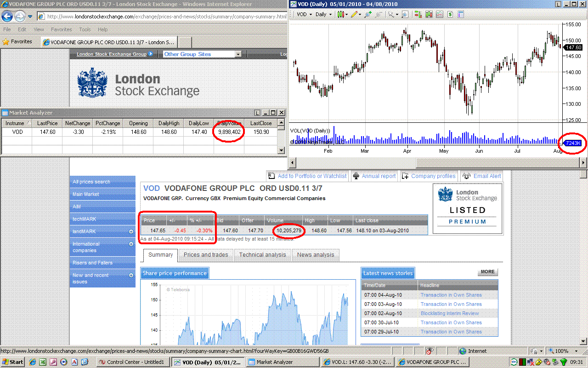Click the Email Alert bell icon
588x368 pixels.
(467, 176)
